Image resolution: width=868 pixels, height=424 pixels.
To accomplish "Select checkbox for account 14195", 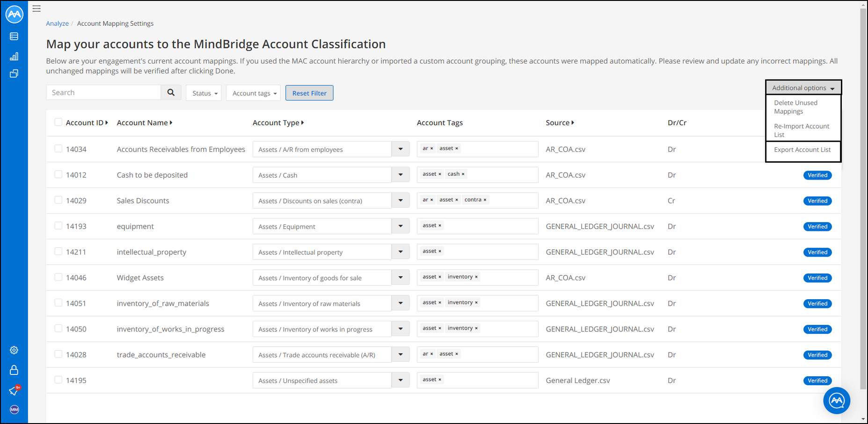I will tap(58, 380).
